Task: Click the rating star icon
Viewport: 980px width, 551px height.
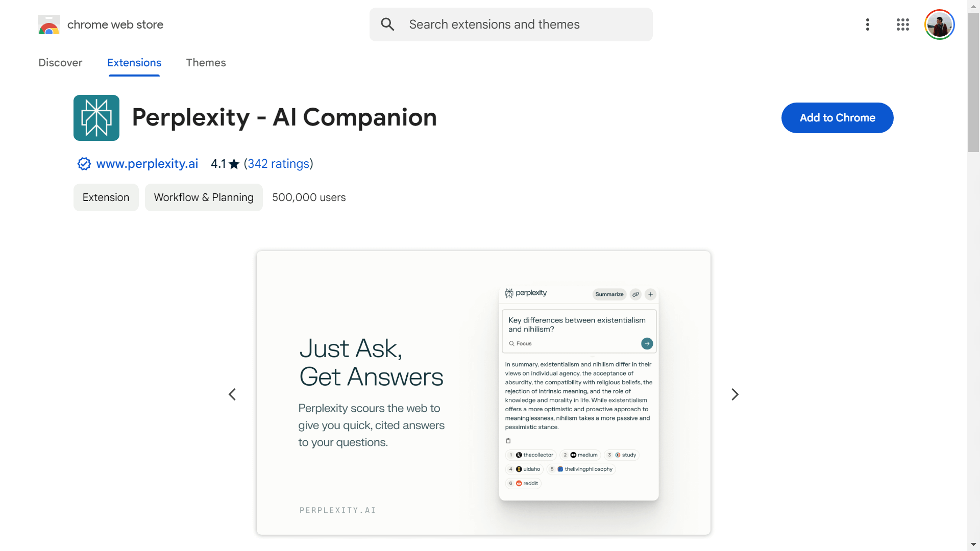Action: (x=234, y=164)
